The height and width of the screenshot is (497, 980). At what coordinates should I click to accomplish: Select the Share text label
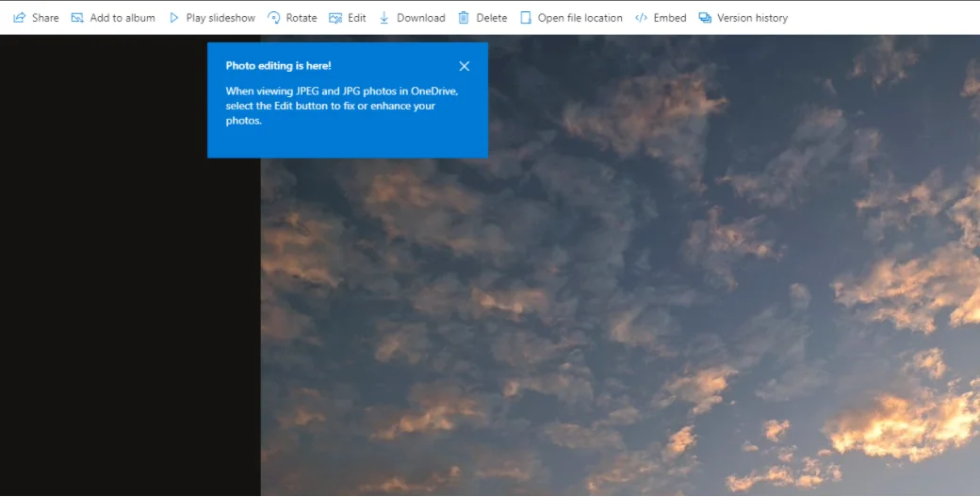click(45, 18)
